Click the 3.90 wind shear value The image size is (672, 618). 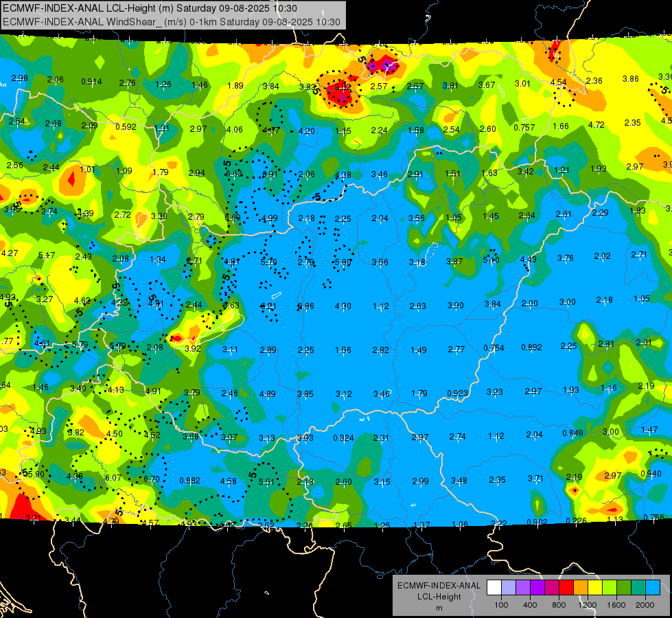[456, 306]
